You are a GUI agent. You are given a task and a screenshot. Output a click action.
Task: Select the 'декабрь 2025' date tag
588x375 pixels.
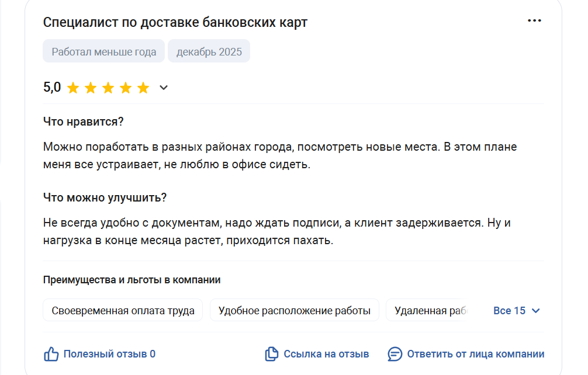click(x=209, y=51)
